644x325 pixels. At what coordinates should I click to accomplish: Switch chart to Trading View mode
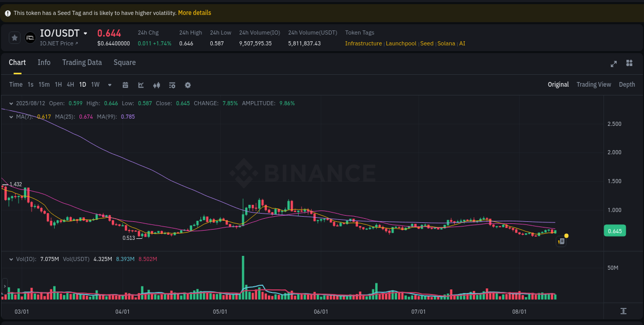(594, 84)
